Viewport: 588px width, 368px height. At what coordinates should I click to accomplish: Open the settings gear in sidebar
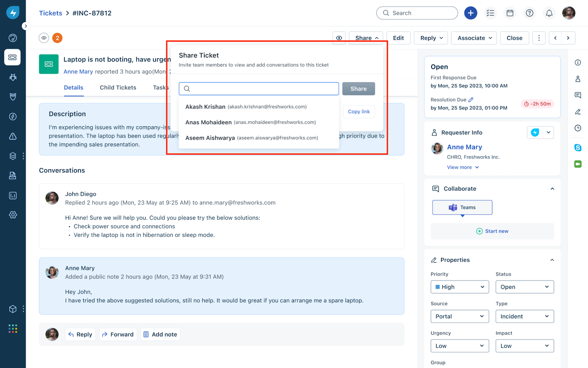13,215
